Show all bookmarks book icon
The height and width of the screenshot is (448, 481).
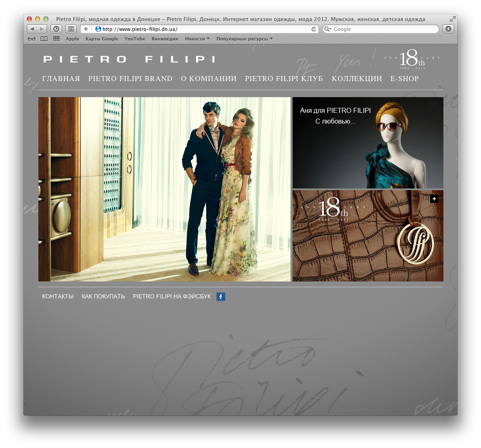[x=44, y=39]
